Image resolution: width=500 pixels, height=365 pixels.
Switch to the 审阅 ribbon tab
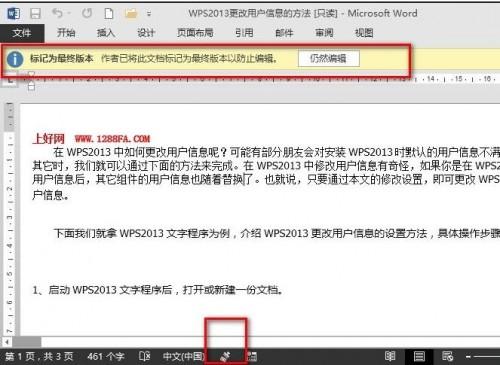click(x=324, y=33)
